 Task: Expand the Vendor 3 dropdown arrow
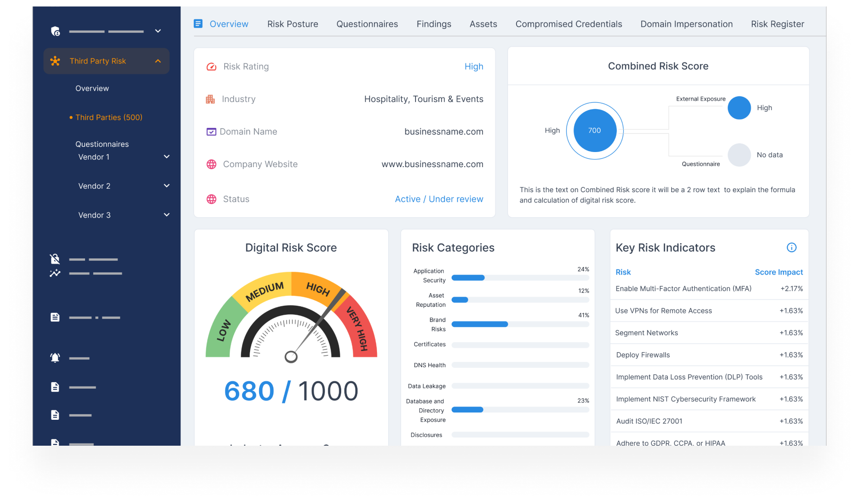(167, 215)
